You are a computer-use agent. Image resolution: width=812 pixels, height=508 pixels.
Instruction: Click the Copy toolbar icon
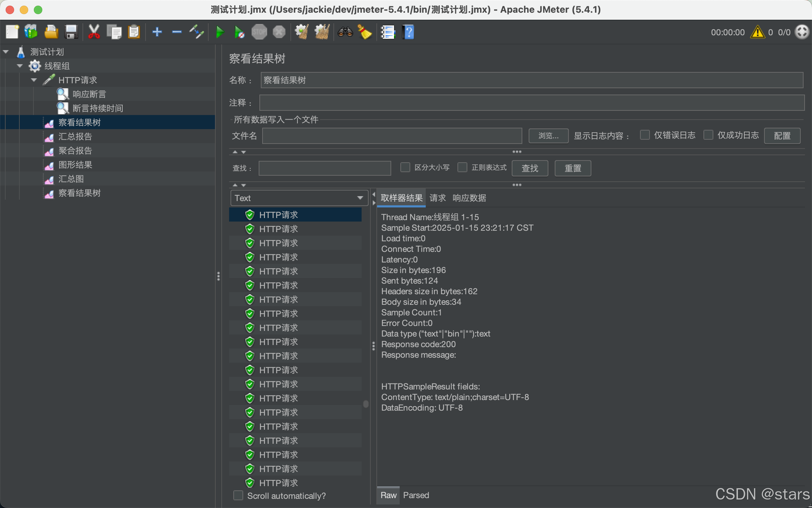[114, 32]
